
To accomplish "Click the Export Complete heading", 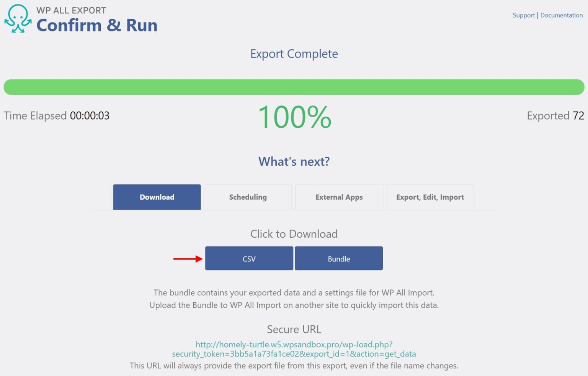I will pos(294,54).
